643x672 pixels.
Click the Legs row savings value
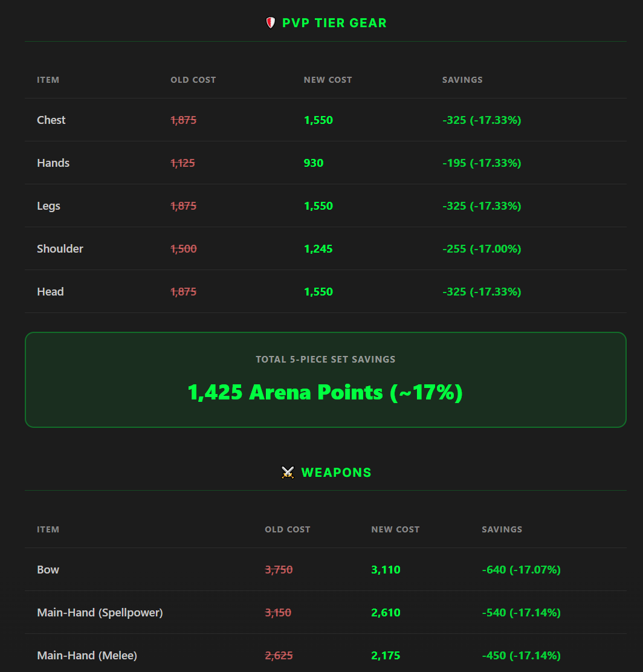(482, 206)
